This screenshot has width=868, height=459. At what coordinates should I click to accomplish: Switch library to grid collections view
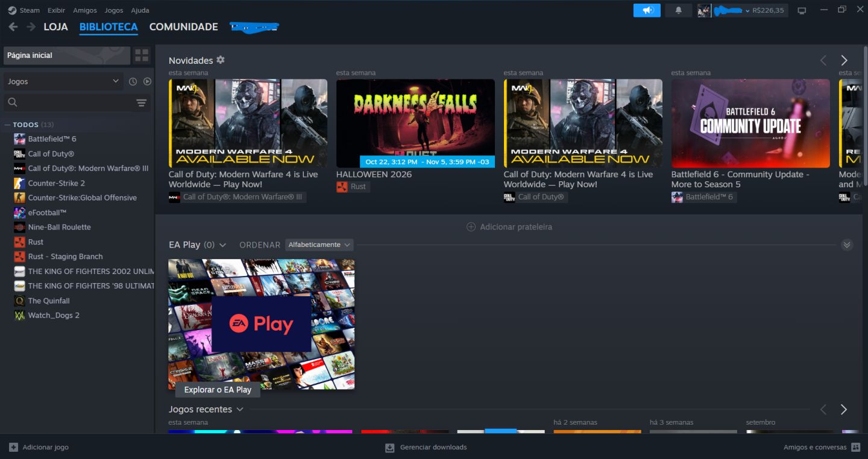point(142,55)
